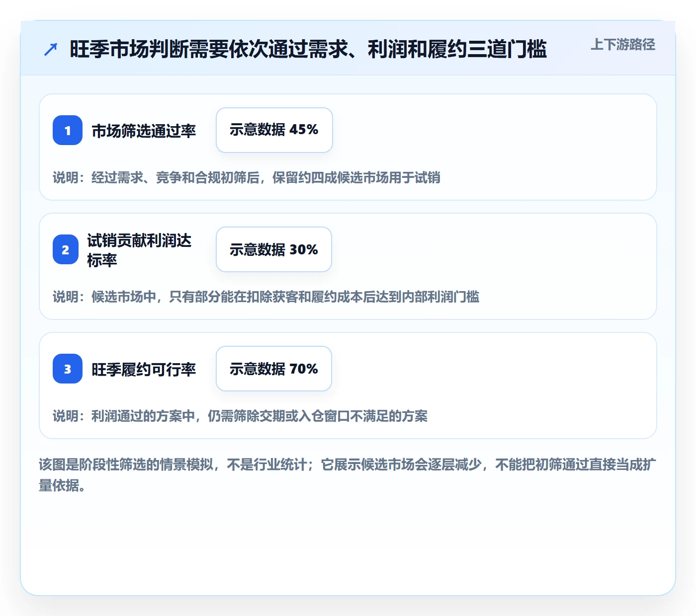Click the note about 交期或入仓窗口不满足的方案

click(x=240, y=416)
